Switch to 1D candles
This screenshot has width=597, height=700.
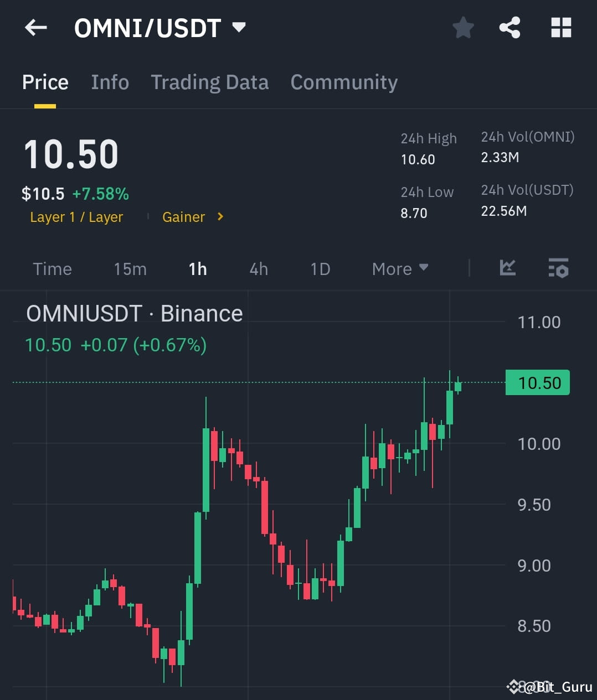coord(320,268)
